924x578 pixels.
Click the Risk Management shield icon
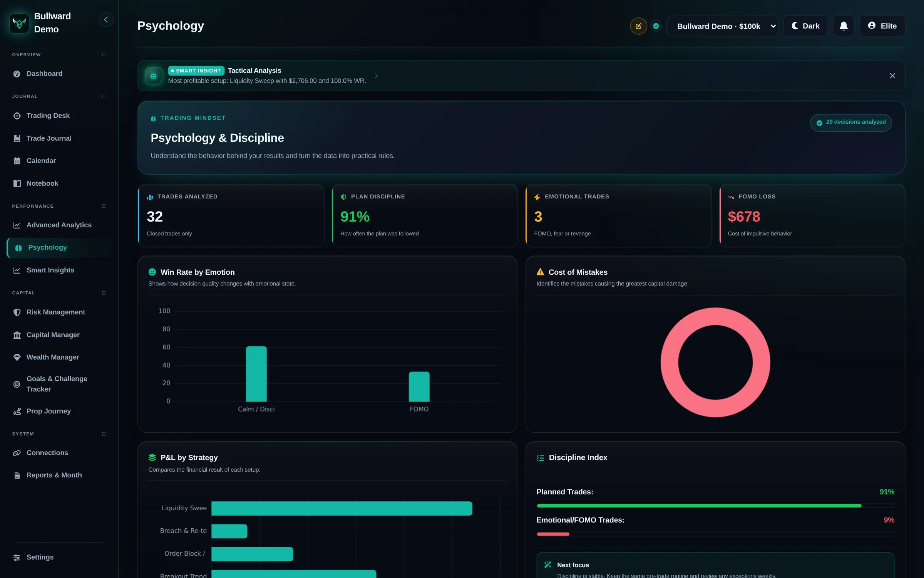tap(17, 312)
